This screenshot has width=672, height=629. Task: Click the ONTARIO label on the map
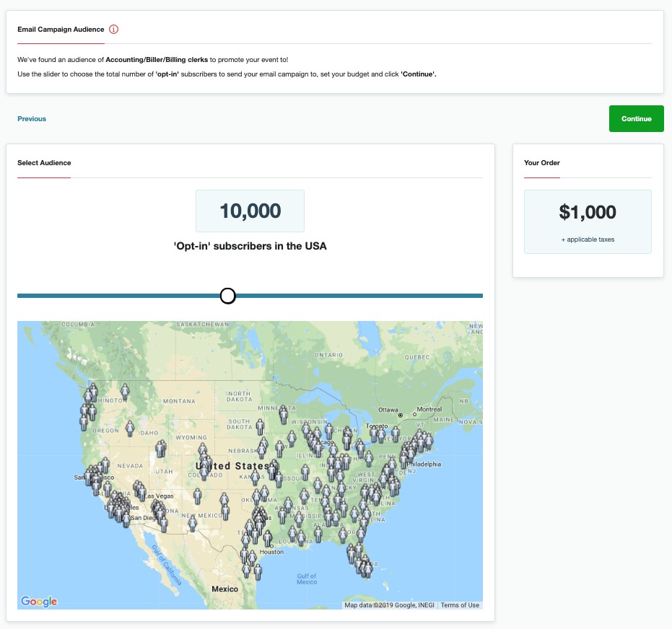coord(328,355)
